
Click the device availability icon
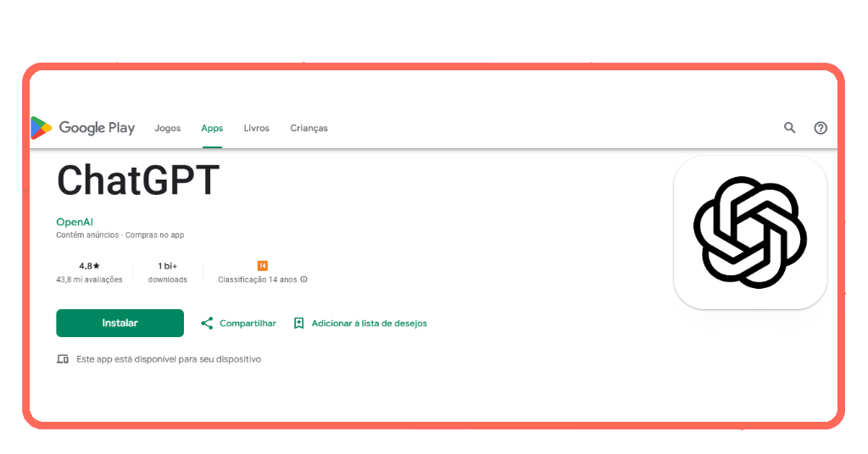pos(63,359)
